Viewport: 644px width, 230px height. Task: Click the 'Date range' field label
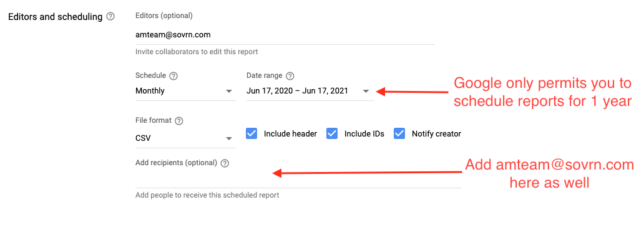click(x=265, y=76)
